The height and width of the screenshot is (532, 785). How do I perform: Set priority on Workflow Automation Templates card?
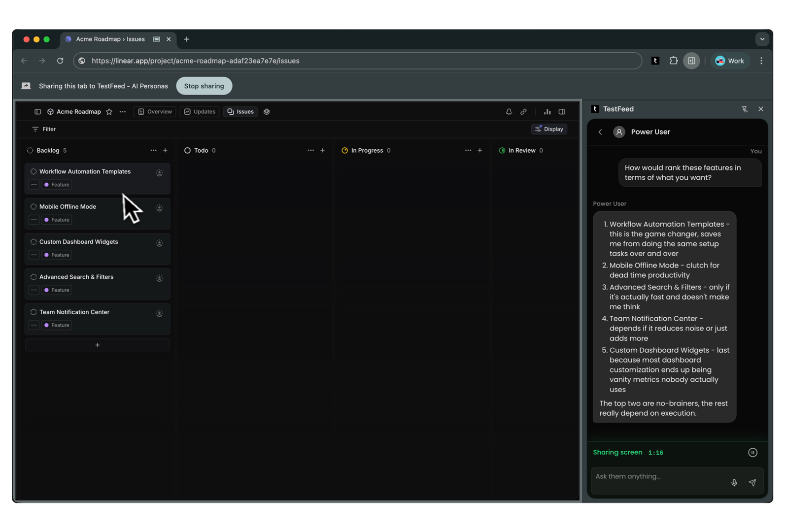coord(34,185)
